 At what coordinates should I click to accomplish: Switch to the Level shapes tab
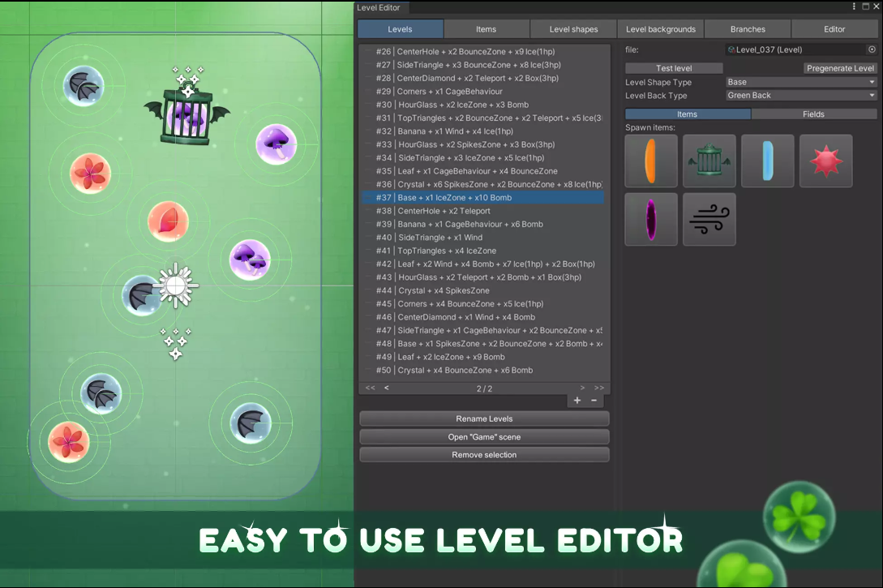click(573, 29)
